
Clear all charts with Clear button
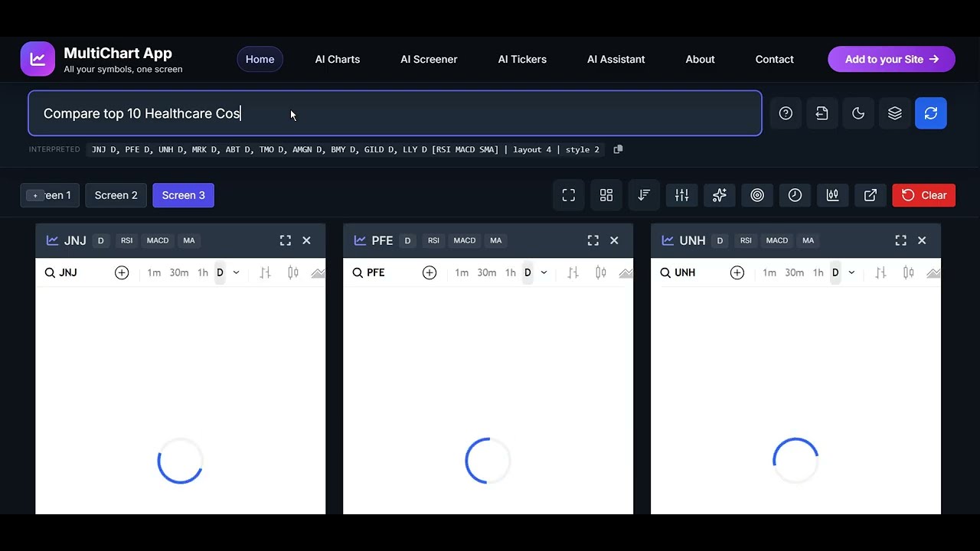point(924,195)
